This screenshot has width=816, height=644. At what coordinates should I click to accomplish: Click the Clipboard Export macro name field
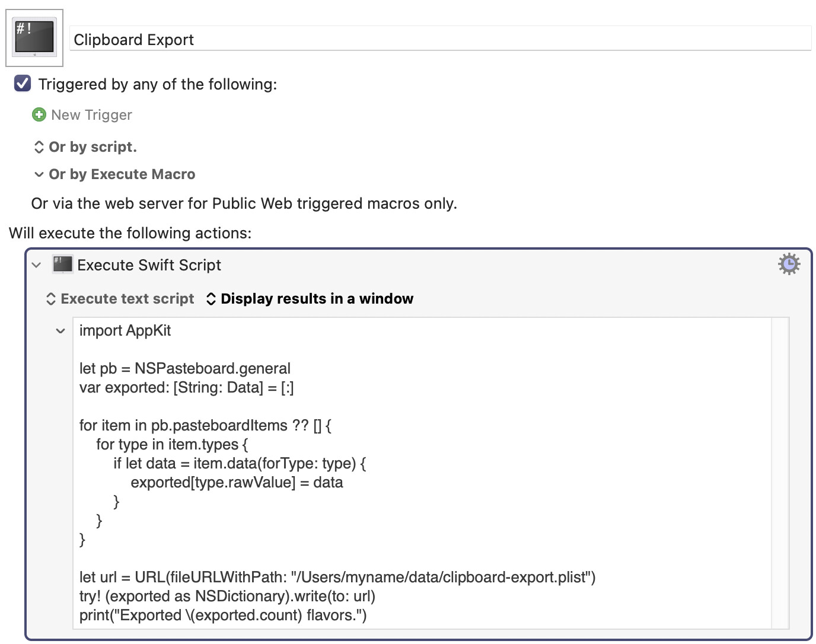440,40
